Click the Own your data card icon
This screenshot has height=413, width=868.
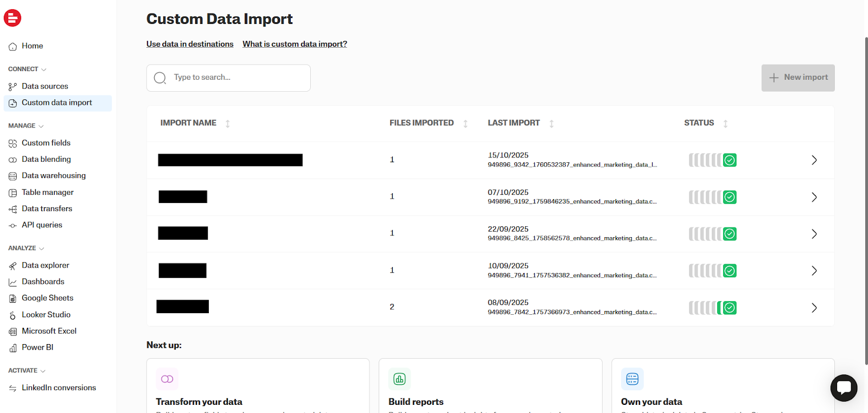[633, 379]
